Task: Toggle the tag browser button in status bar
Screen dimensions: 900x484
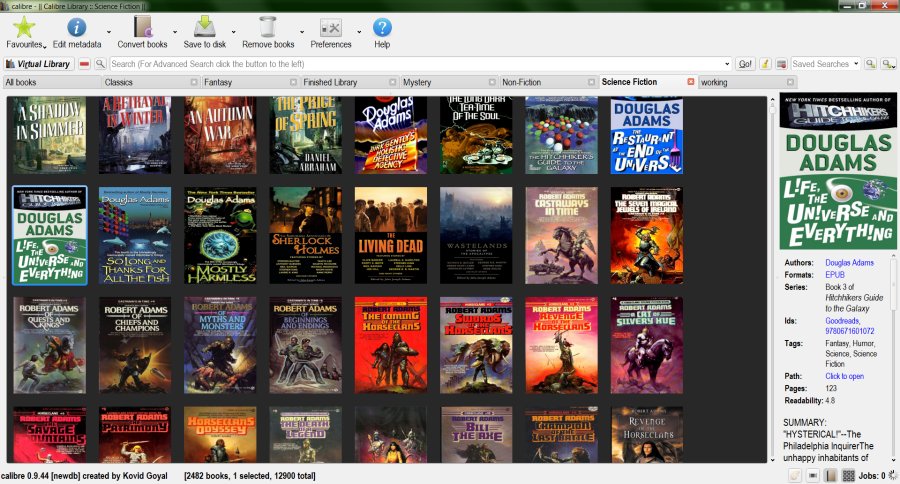Action: [x=793, y=476]
